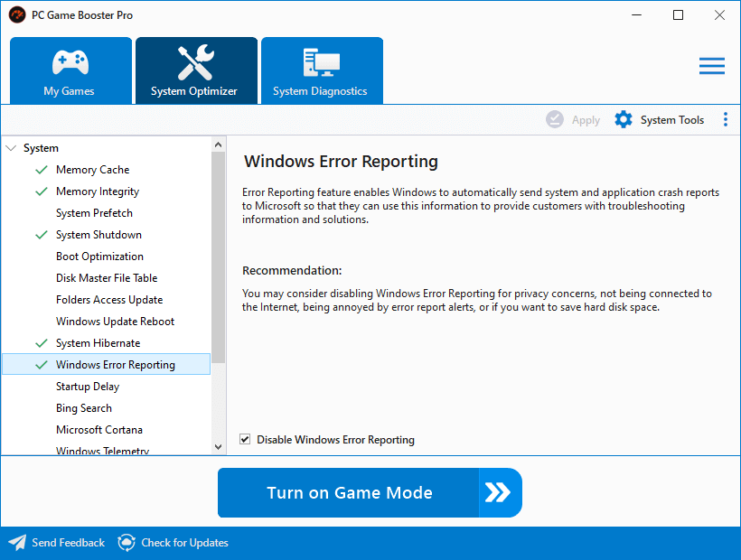Click the System Tools gear icon
This screenshot has height=560, width=741.
click(623, 118)
